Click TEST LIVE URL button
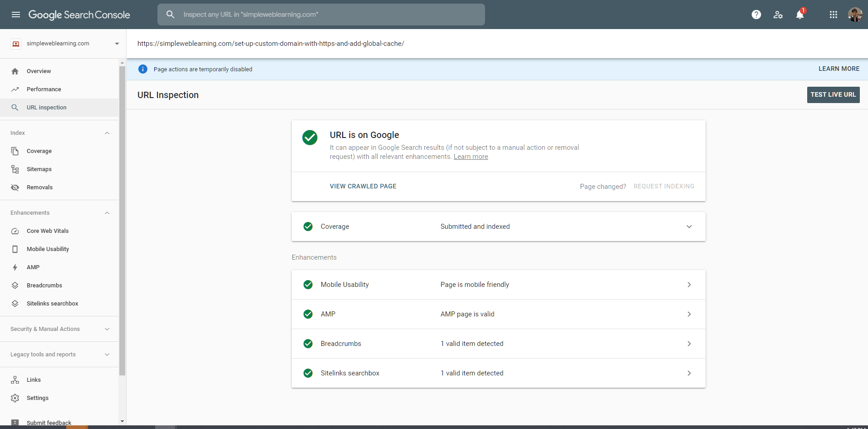 click(x=833, y=95)
